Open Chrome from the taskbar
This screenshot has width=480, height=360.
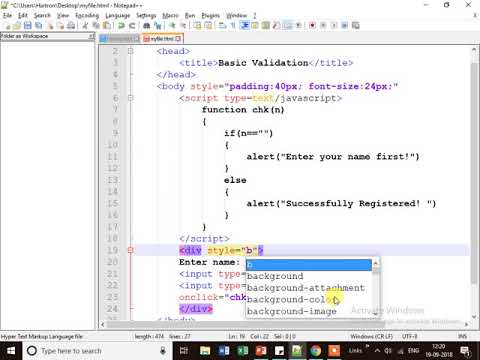(315, 351)
